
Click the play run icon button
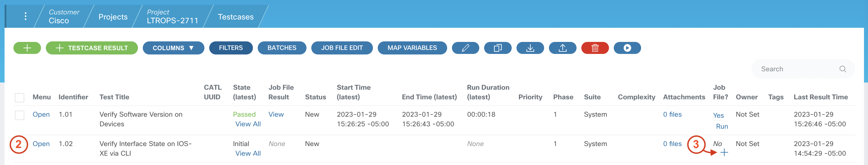point(627,48)
